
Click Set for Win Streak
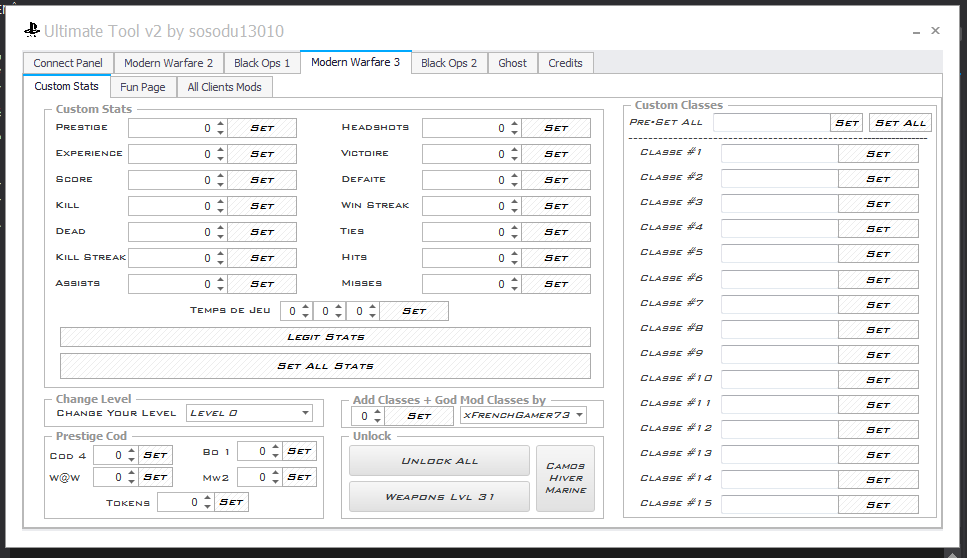(556, 206)
